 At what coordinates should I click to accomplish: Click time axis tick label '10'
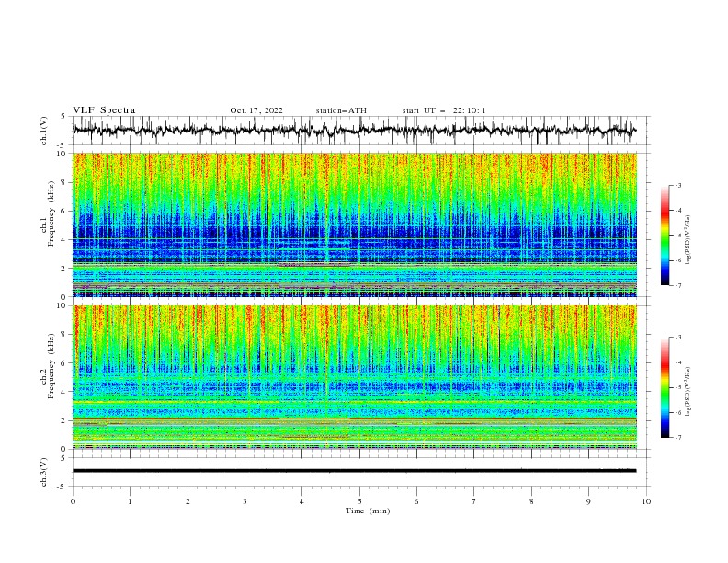646,501
